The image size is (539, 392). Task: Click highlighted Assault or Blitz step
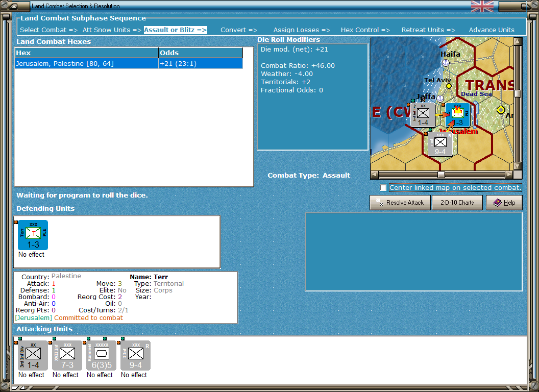pos(175,30)
